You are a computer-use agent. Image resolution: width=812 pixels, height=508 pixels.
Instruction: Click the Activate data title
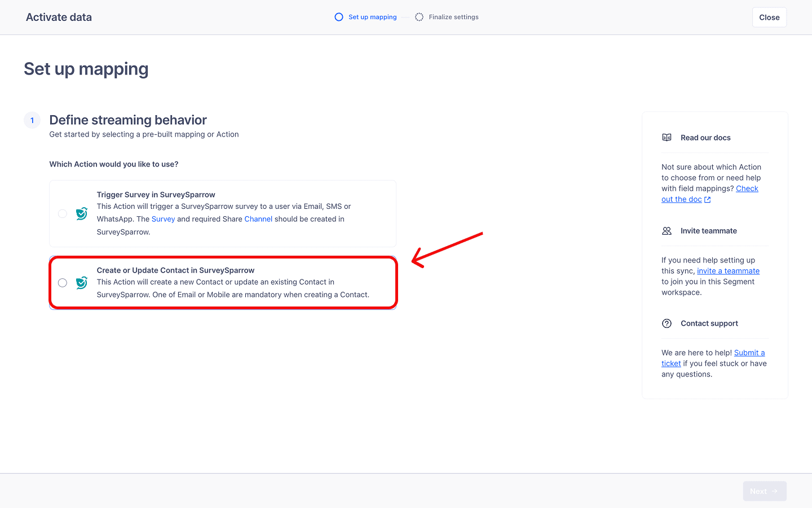(x=59, y=17)
